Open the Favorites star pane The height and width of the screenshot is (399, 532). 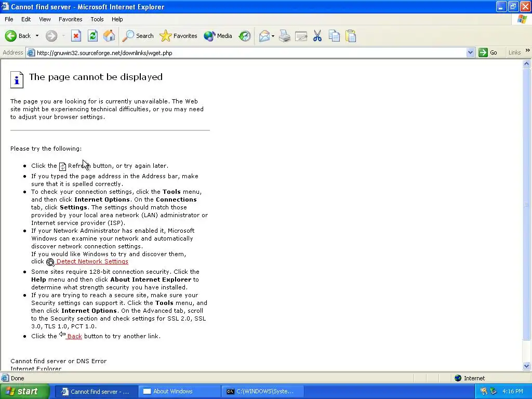(x=178, y=36)
